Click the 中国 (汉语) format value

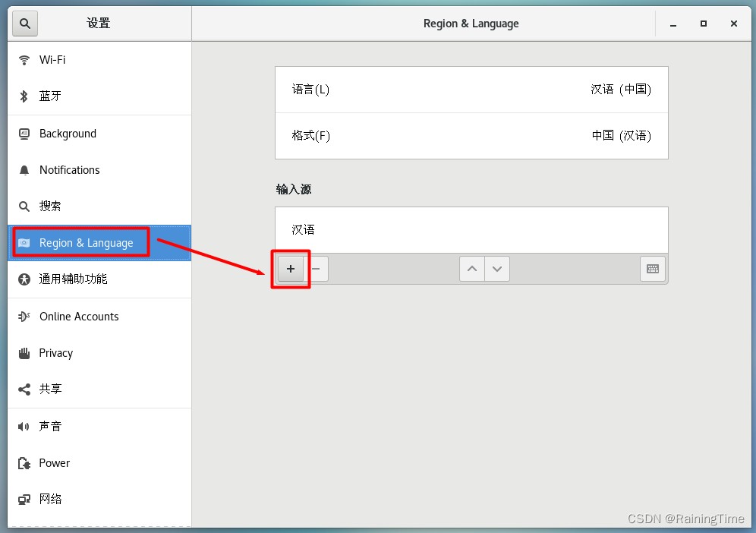coord(622,136)
